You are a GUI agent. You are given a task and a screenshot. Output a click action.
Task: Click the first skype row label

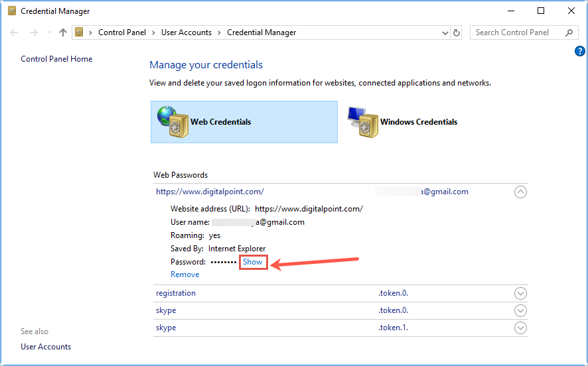[x=166, y=310]
